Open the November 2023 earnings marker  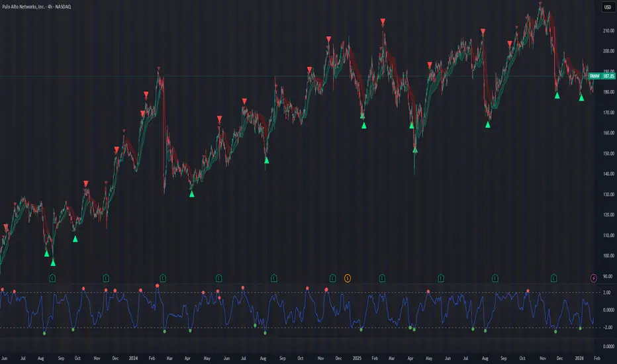[106, 278]
